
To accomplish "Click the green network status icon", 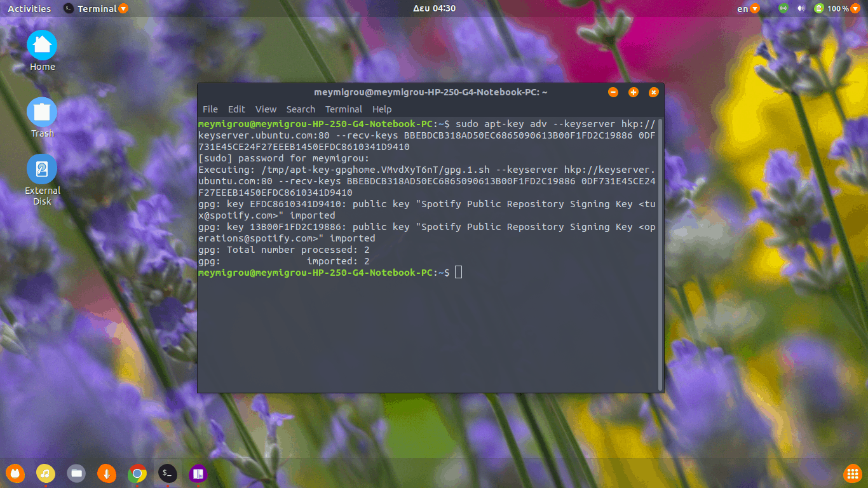I will coord(783,9).
